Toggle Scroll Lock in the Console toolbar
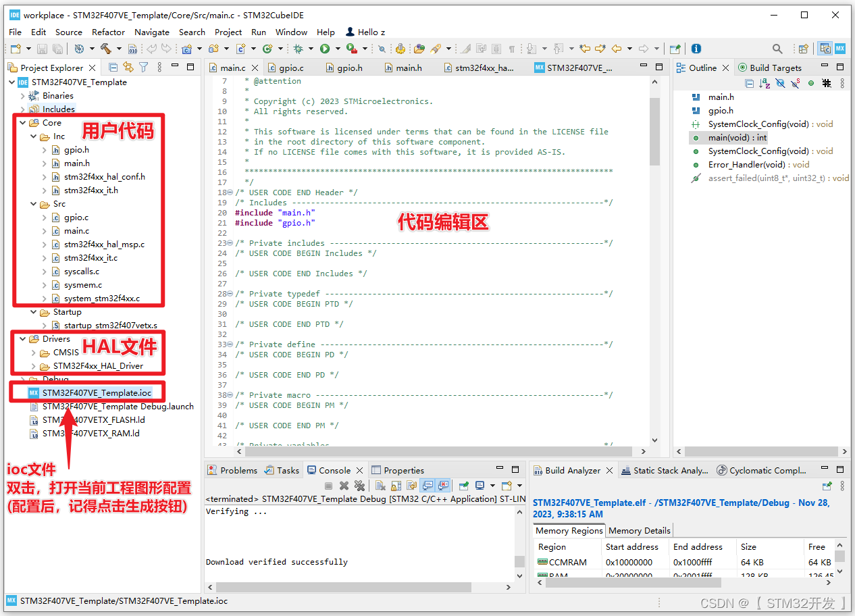Viewport: 855px width, 616px height. click(396, 486)
